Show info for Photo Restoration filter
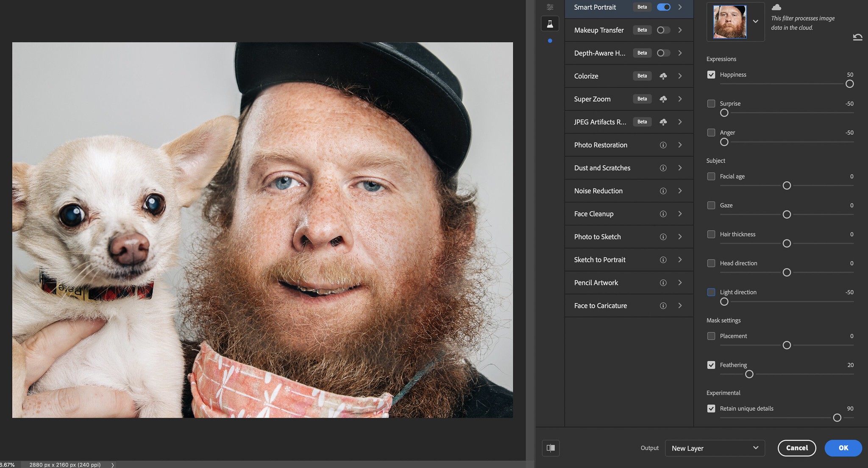The image size is (868, 468). tap(663, 145)
